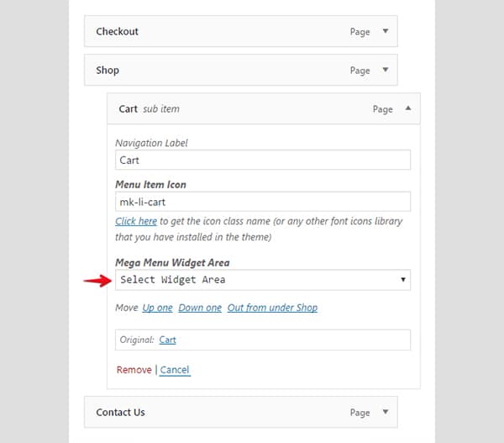Click the Menu Item Icon field
504x443 pixels.
pyautogui.click(x=263, y=202)
